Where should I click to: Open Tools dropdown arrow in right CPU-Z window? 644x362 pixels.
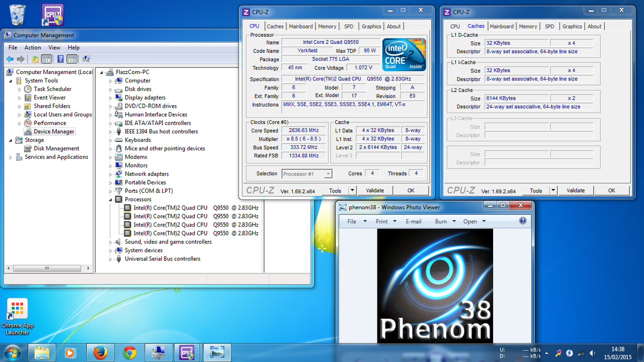553,191
